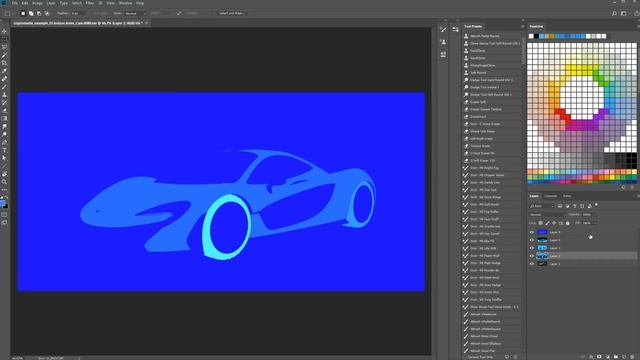The image size is (640, 360).
Task: Open the marquee Style dropdown in options bar
Action: coord(135,13)
